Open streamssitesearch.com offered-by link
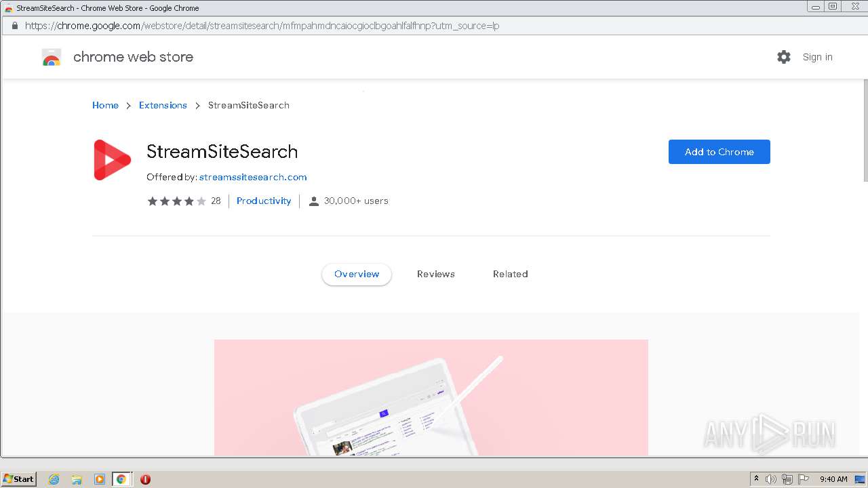 [253, 177]
